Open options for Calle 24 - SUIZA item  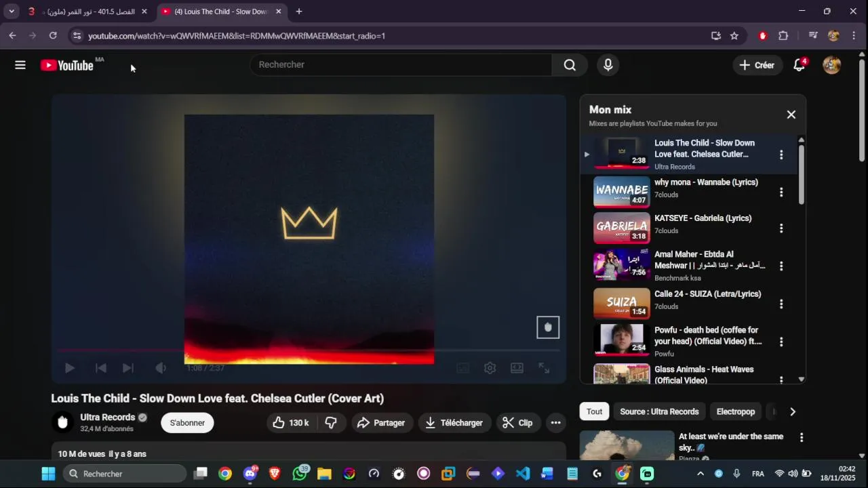(781, 304)
